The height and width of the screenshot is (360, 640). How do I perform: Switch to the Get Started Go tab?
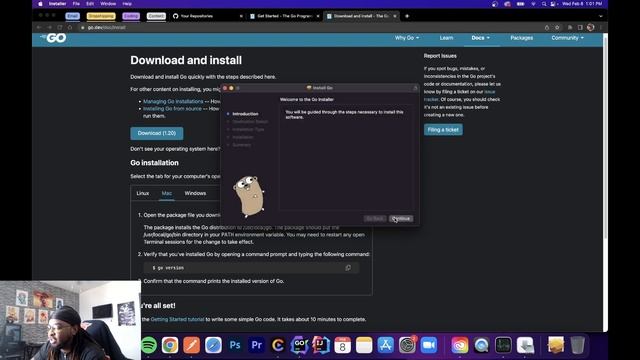[x=284, y=16]
